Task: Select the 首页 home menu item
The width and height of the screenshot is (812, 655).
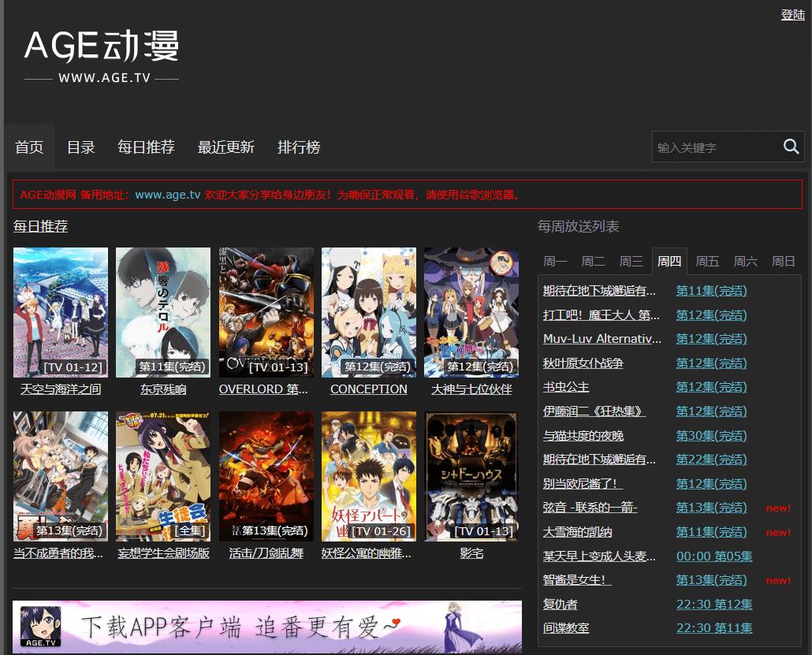Action: tap(29, 147)
